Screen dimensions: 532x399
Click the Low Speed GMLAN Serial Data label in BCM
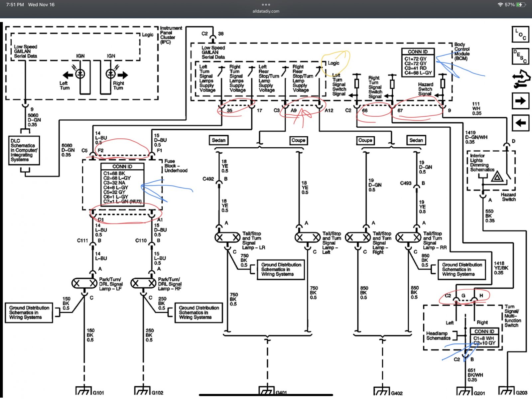coord(213,52)
